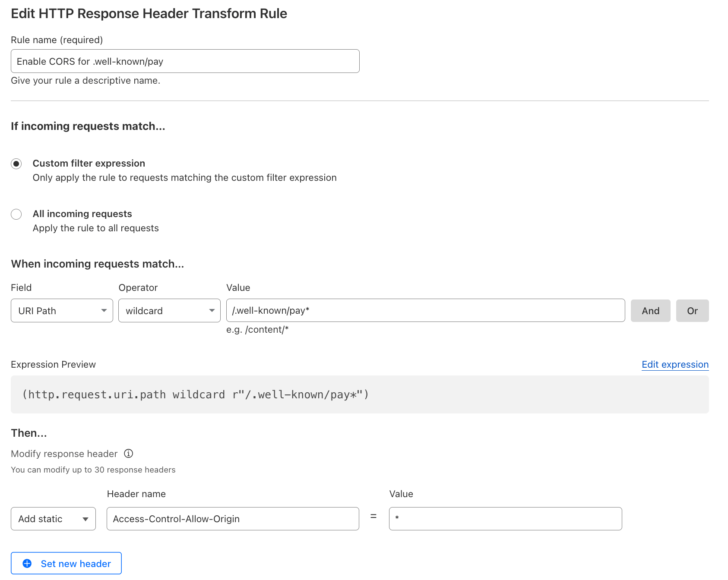Click the chevron on the wildcard operator selector
The image size is (728, 580).
[x=212, y=310]
